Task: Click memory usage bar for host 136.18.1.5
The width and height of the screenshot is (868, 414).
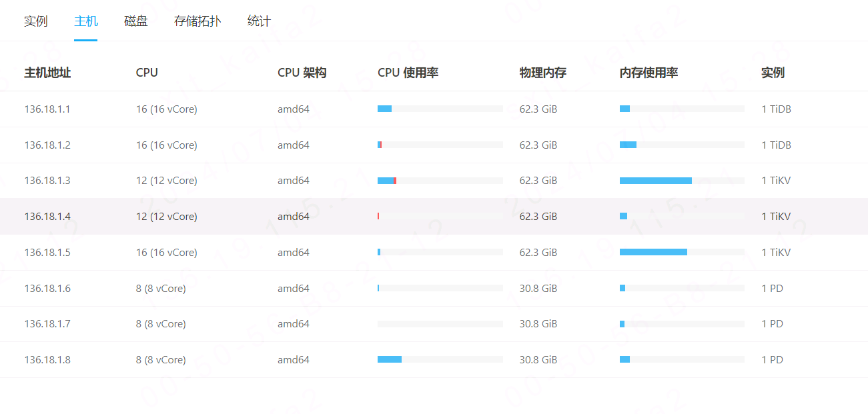Action: click(x=681, y=252)
